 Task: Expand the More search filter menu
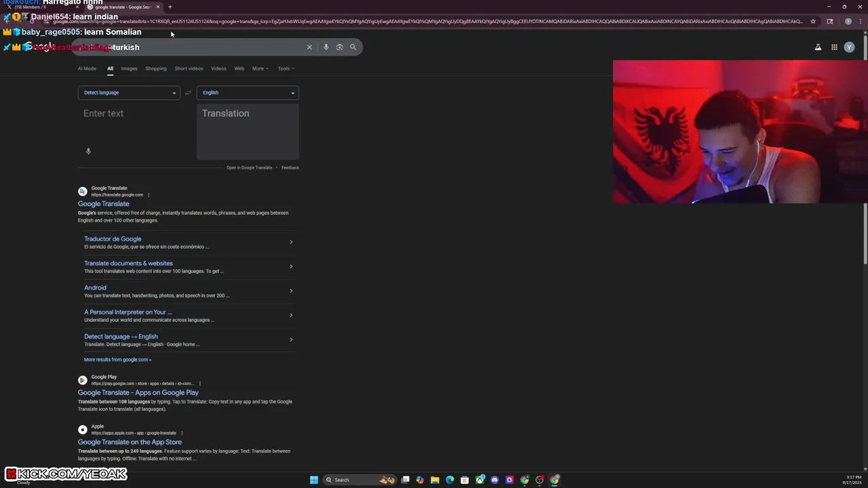point(260,68)
